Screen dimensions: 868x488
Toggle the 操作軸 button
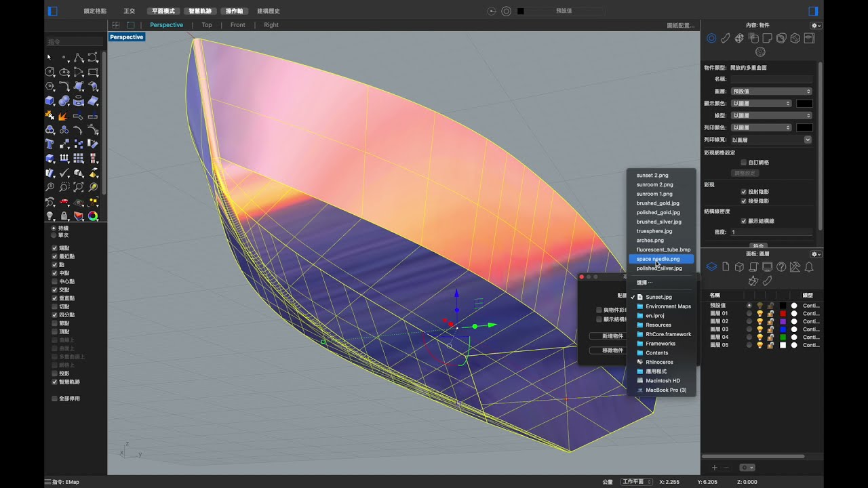(234, 11)
